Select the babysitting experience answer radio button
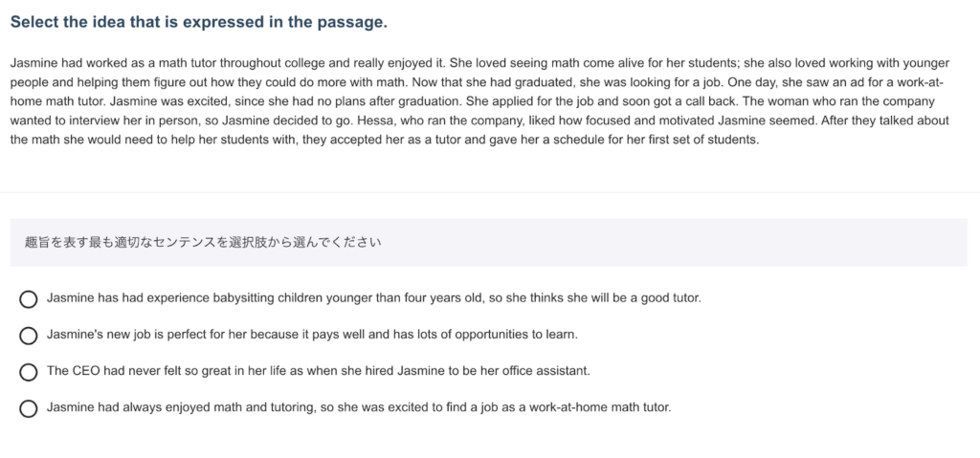This screenshot has height=458, width=980. (x=29, y=299)
